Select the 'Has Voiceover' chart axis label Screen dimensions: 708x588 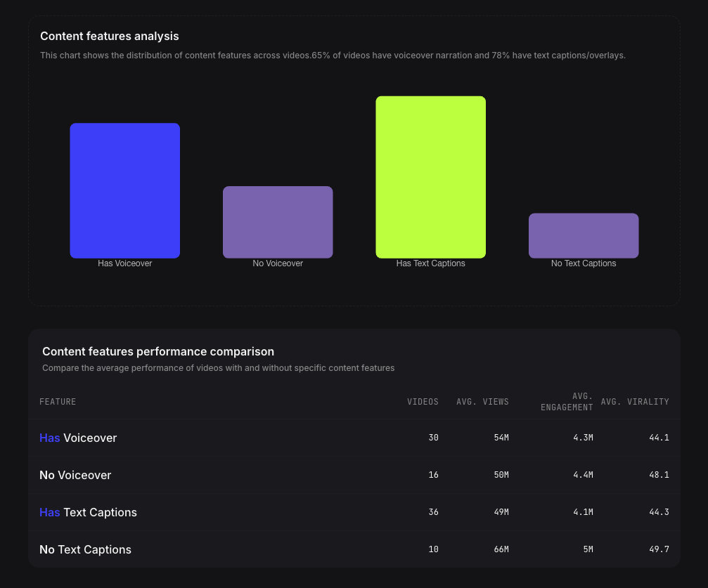pyautogui.click(x=125, y=263)
